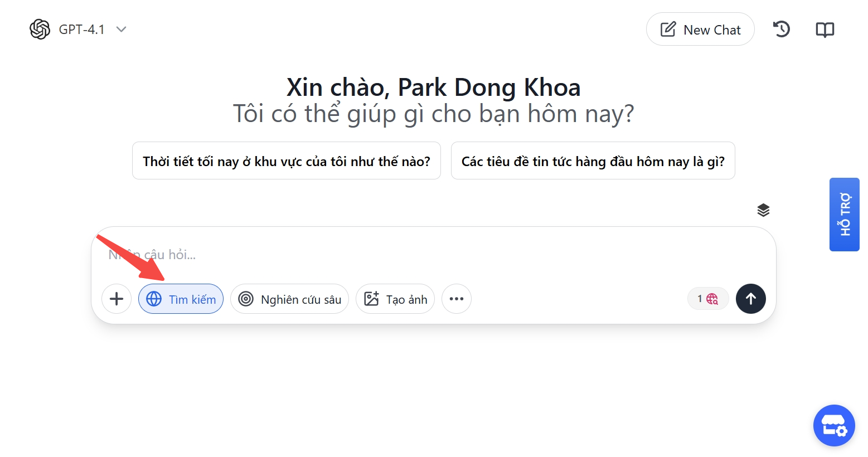The height and width of the screenshot is (457, 868).
Task: Select the top news headlines suggestion
Action: [x=593, y=161]
